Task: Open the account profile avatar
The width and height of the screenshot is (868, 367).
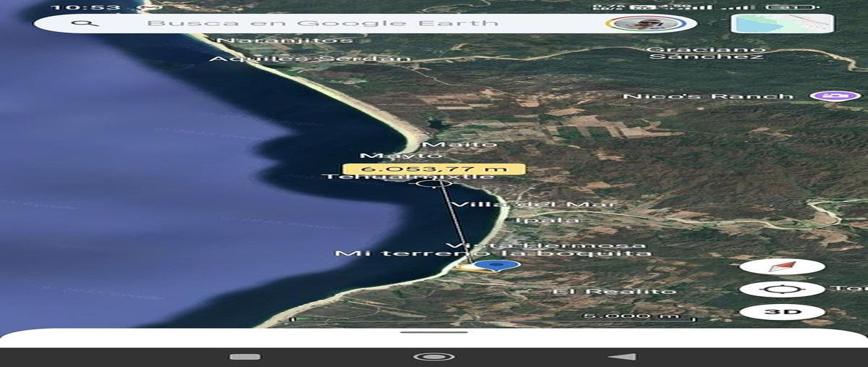Action: (647, 23)
